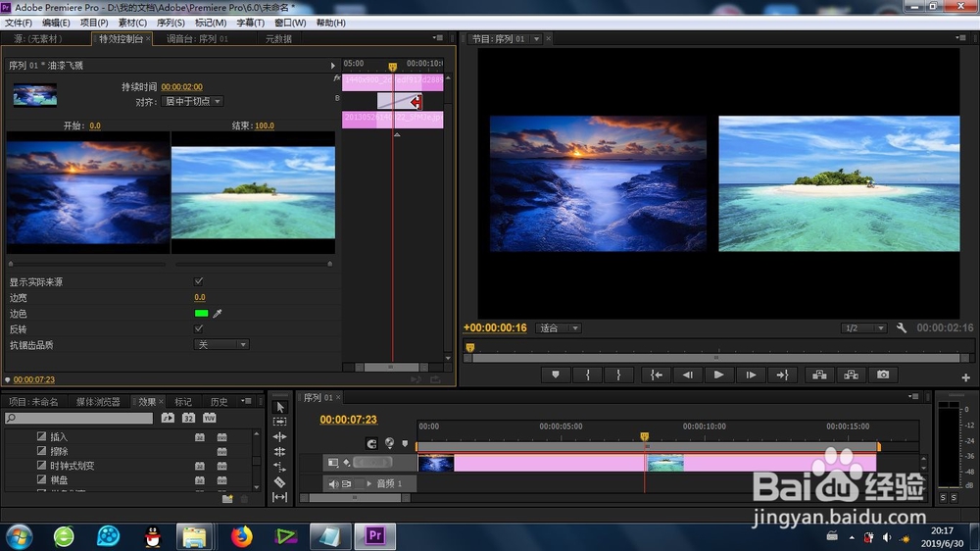Click the program monitor zoom scroll bar

(x=716, y=358)
